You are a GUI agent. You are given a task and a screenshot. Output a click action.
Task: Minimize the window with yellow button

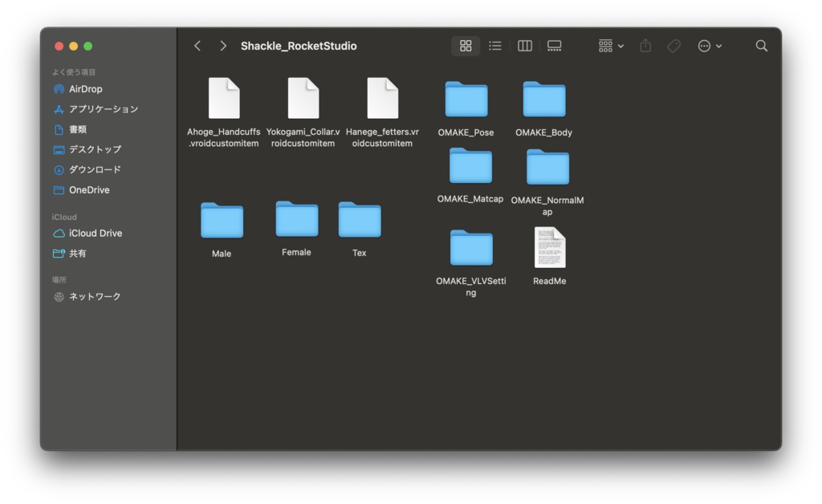click(73, 46)
